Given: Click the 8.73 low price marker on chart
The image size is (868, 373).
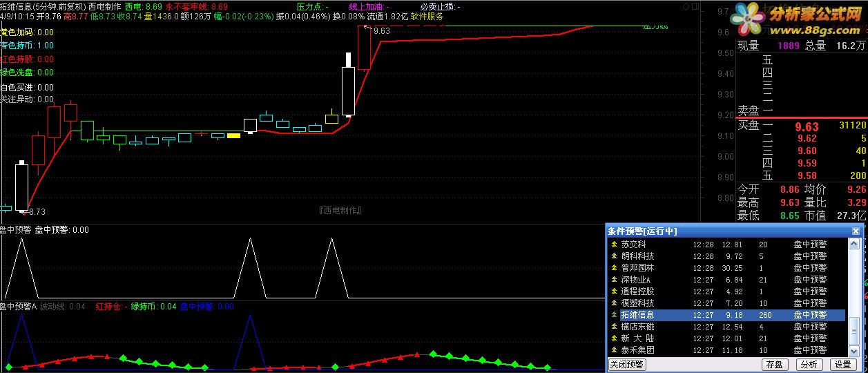Looking at the screenshot, I should point(37,211).
